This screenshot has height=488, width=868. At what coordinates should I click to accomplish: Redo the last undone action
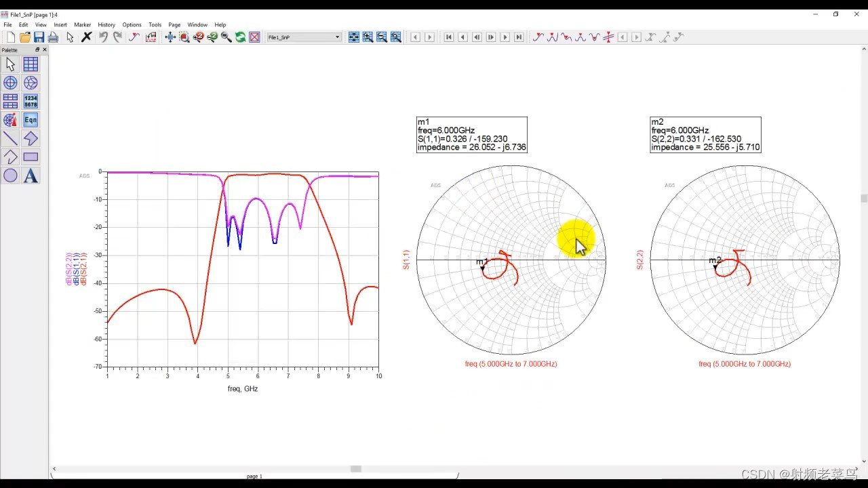click(x=117, y=37)
